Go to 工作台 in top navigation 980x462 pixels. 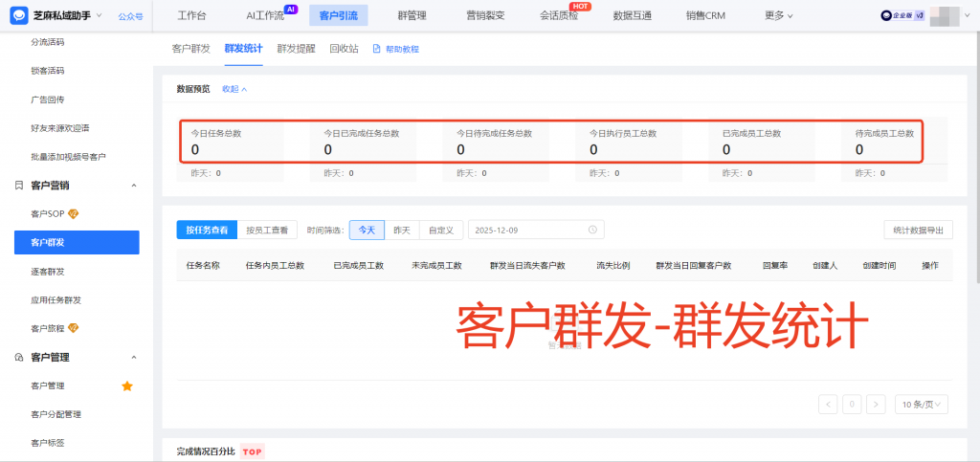[x=191, y=15]
